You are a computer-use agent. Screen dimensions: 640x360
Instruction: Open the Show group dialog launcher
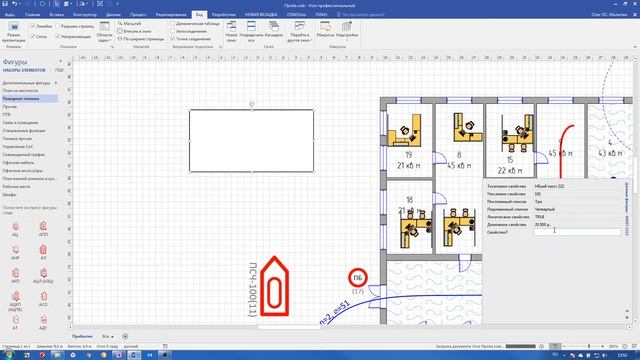(x=112, y=47)
